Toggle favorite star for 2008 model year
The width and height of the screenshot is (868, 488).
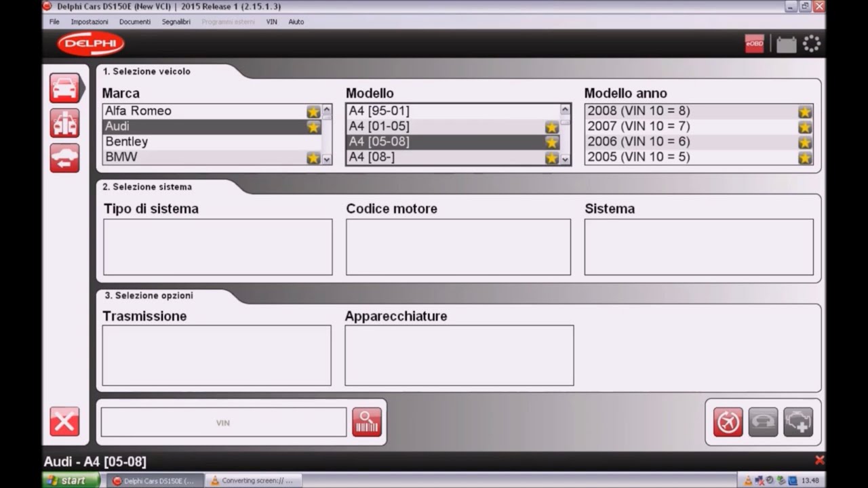click(x=805, y=112)
